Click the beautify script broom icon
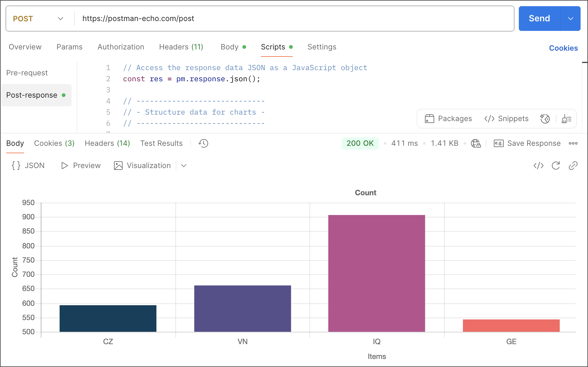 click(x=566, y=119)
